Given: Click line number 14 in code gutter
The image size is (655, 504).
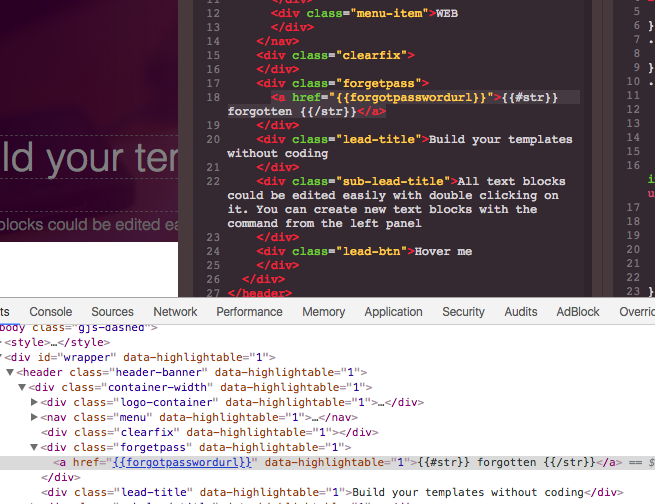Looking at the screenshot, I should pyautogui.click(x=213, y=41).
